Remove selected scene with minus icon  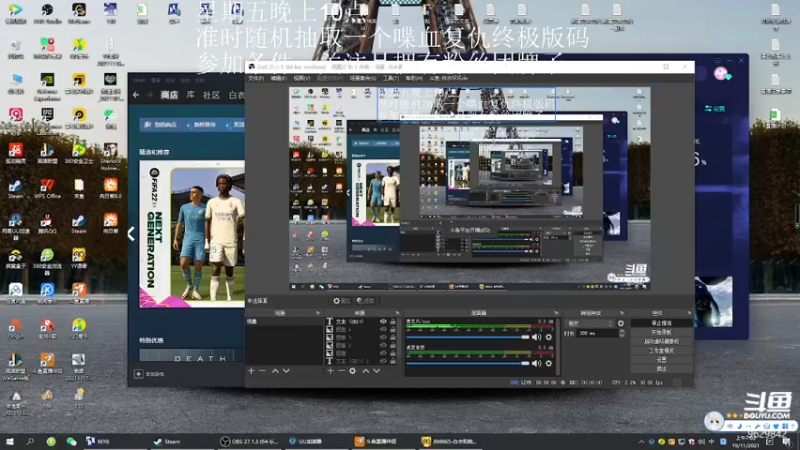[262, 371]
